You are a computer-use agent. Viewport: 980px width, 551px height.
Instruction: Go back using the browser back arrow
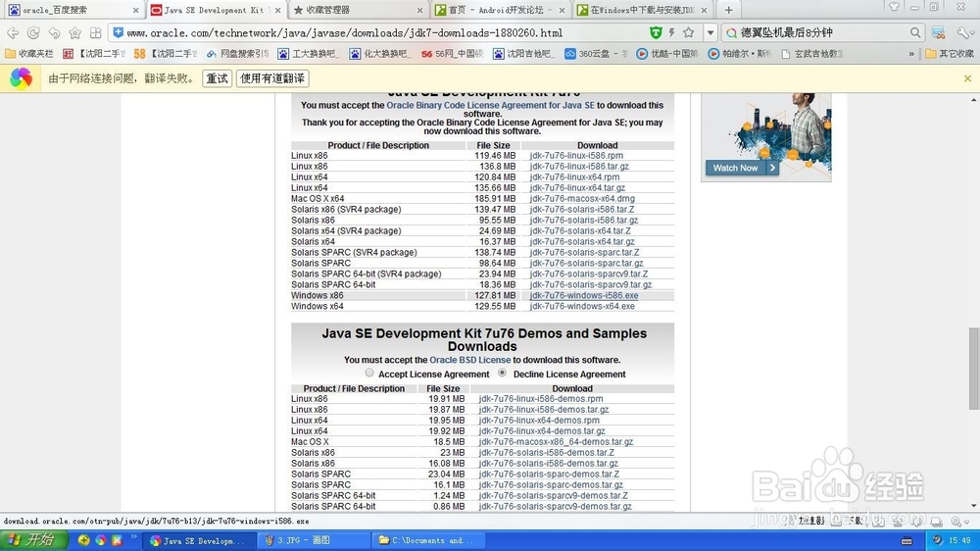pyautogui.click(x=13, y=32)
